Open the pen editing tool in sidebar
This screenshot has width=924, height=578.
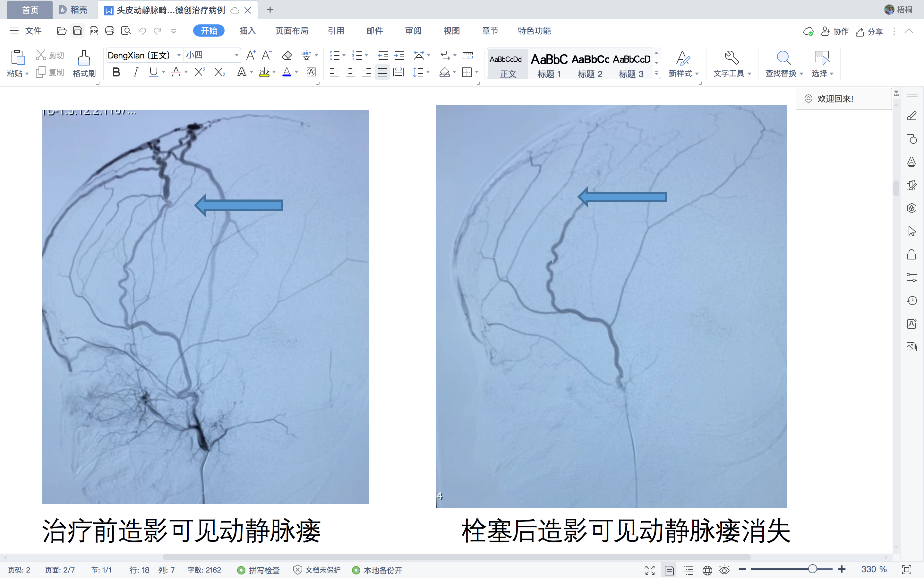pyautogui.click(x=912, y=116)
